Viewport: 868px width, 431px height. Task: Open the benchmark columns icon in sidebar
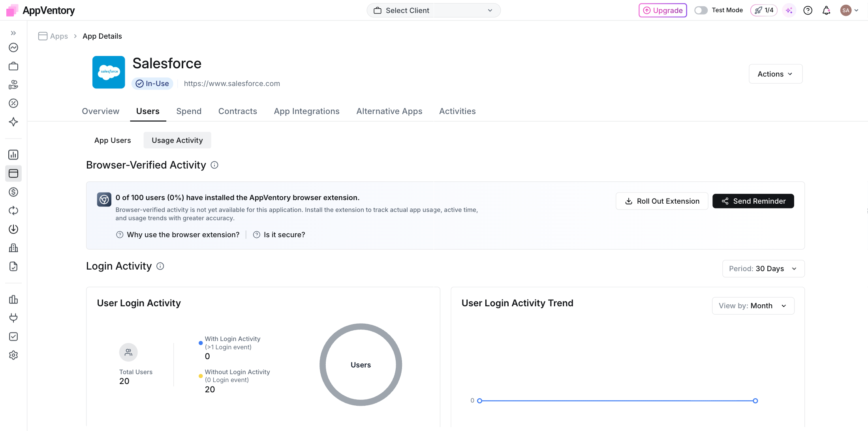coord(13,300)
